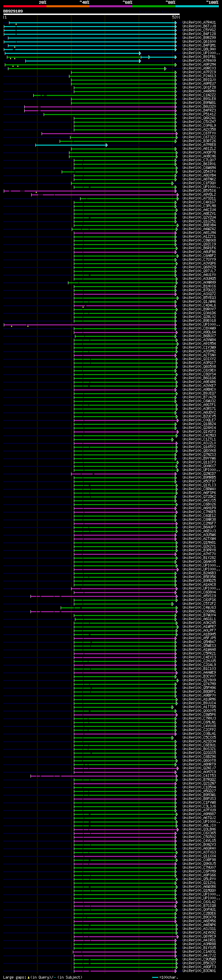This screenshot has height=980, width=222.
Task: Click the red 20% identity legend segment
Action: pyautogui.click(x=25, y=6)
